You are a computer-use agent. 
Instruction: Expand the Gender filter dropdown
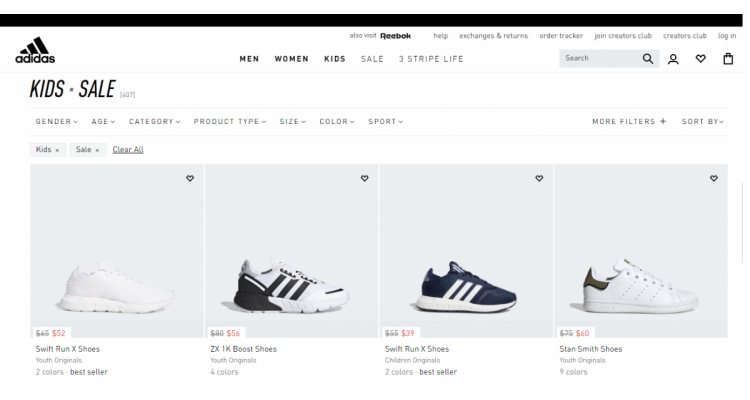(x=56, y=122)
